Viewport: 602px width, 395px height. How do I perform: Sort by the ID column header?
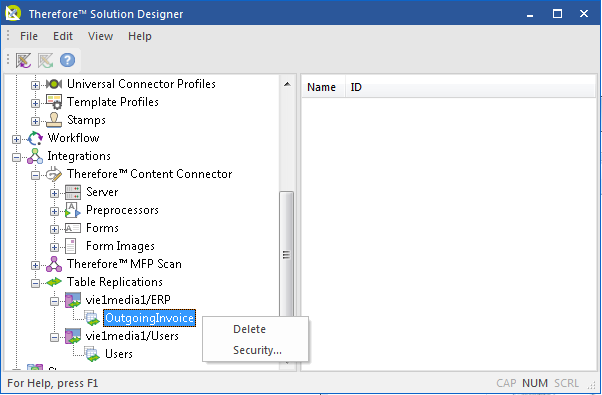tap(470, 87)
